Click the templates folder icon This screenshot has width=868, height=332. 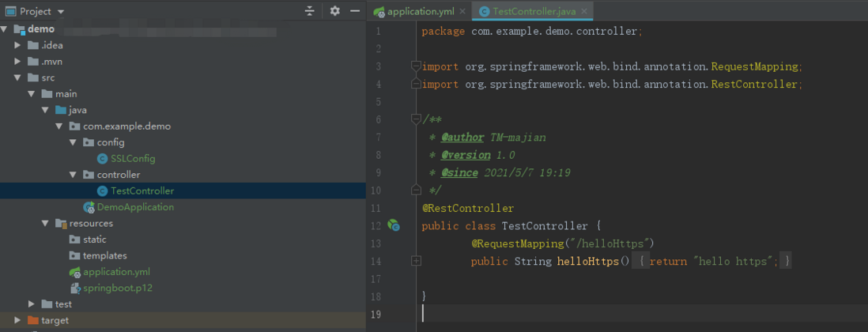click(75, 255)
